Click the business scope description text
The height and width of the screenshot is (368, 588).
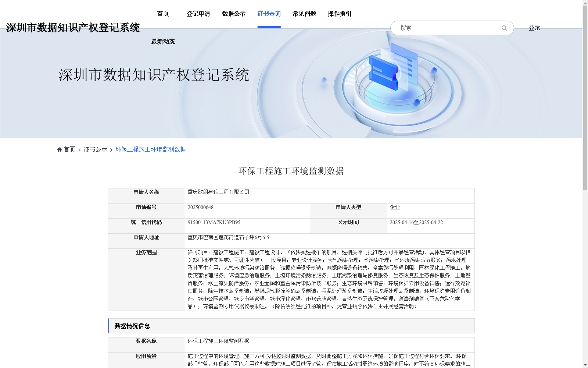pos(329,279)
